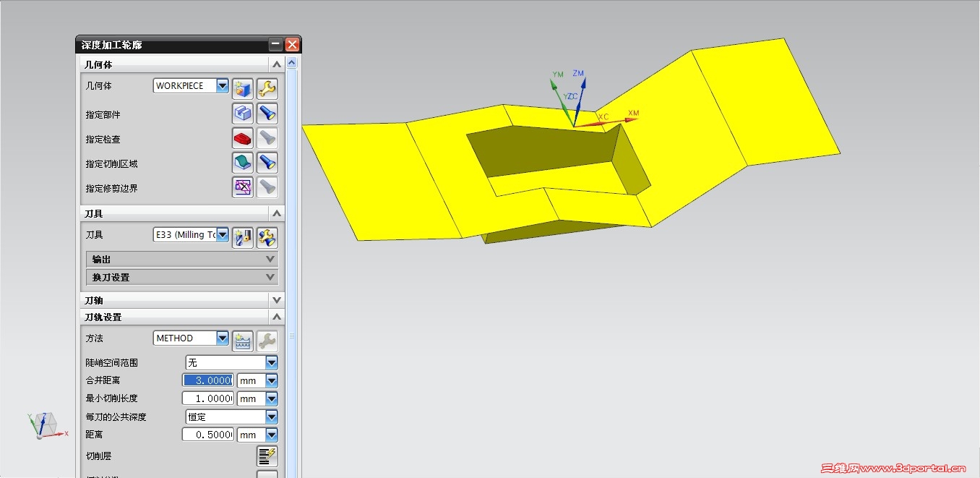Screen dimensions: 980x478
Task: Click the dialog scrollbar up arrow
Action: click(293, 63)
